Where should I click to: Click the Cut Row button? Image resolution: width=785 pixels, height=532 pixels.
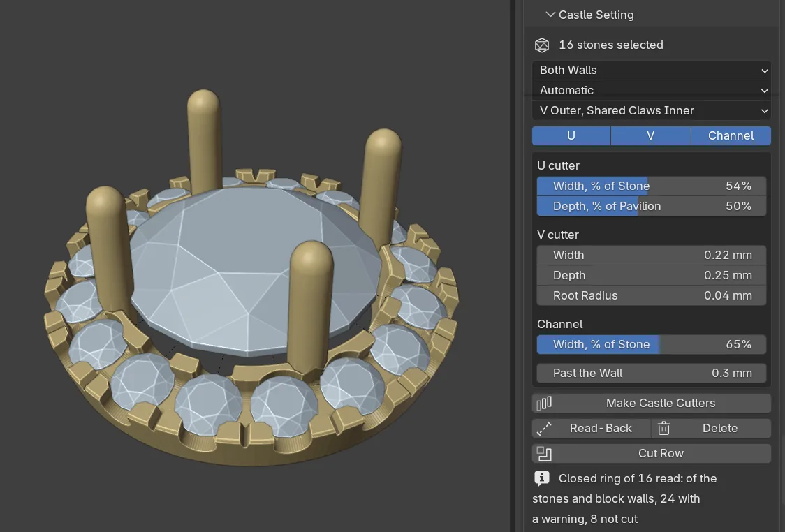(x=652, y=453)
